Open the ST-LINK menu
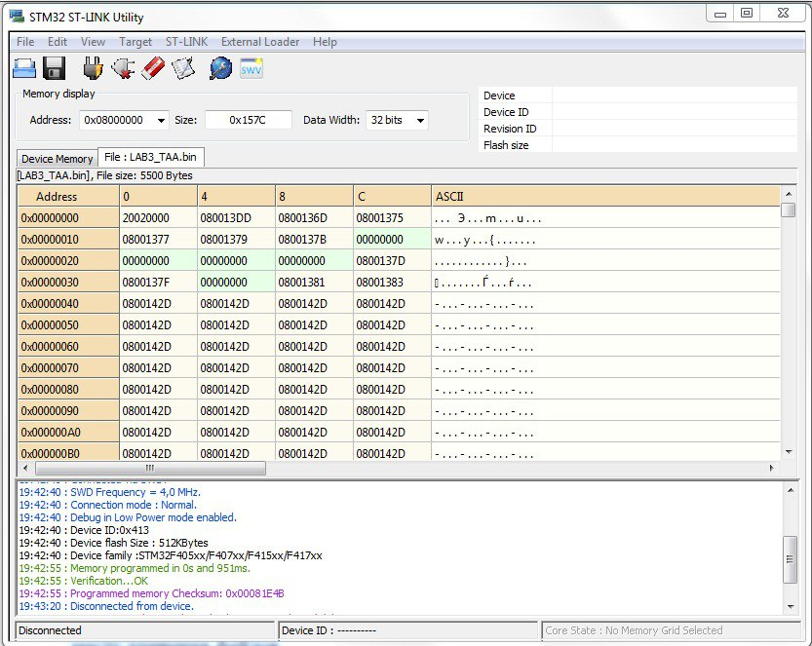The height and width of the screenshot is (646, 812). pyautogui.click(x=186, y=41)
